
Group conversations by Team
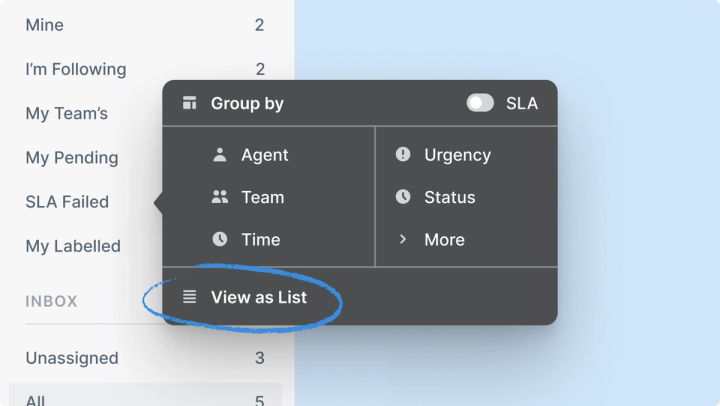(262, 197)
